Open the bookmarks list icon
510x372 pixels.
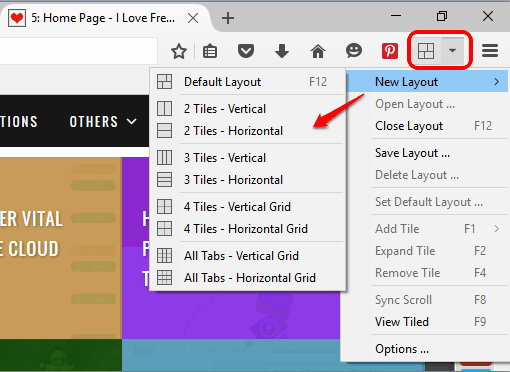pos(210,51)
